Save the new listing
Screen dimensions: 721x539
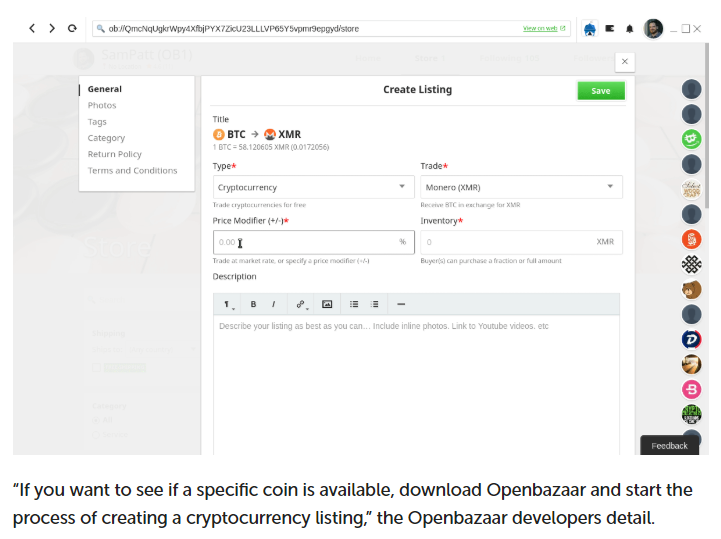click(x=601, y=91)
